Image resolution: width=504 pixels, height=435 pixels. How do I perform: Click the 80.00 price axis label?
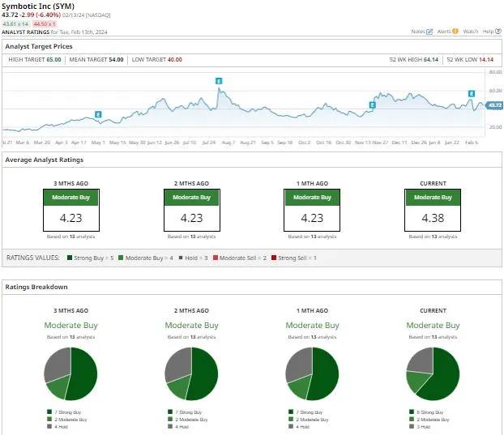pos(495,72)
